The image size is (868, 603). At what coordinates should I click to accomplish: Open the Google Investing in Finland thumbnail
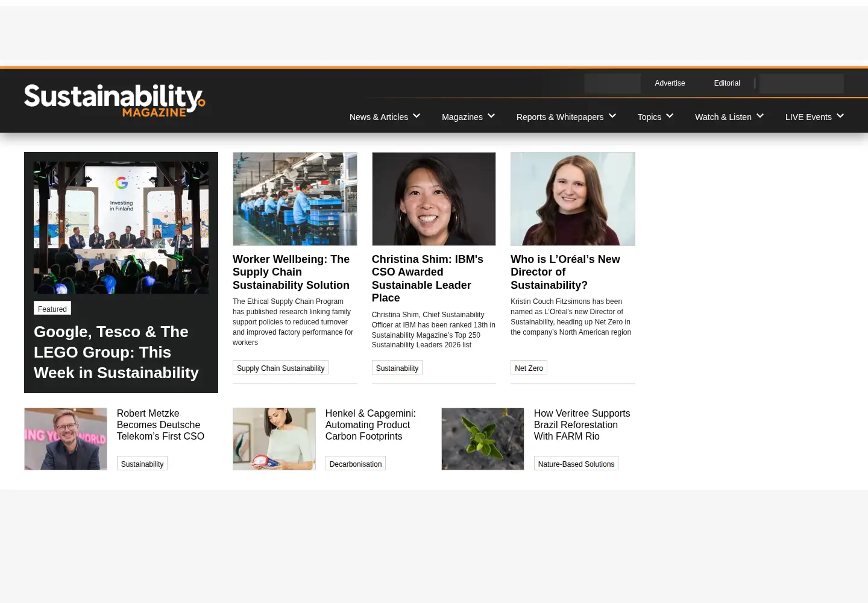pyautogui.click(x=121, y=227)
